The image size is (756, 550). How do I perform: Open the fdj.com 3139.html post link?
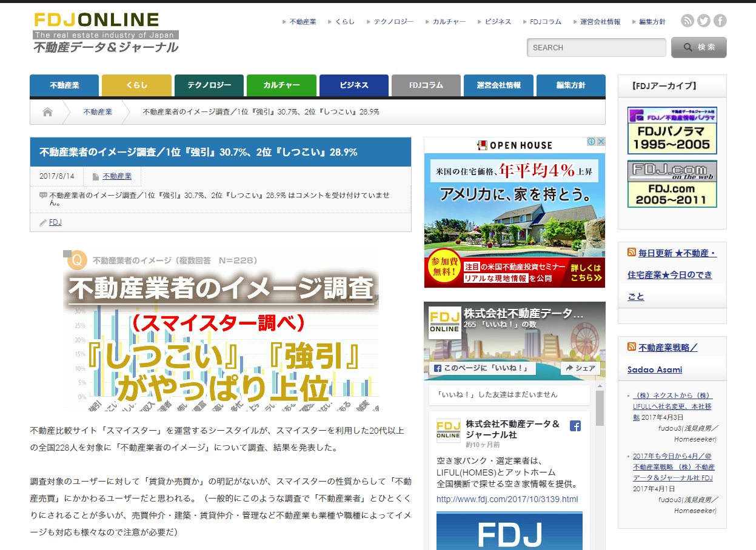click(507, 499)
